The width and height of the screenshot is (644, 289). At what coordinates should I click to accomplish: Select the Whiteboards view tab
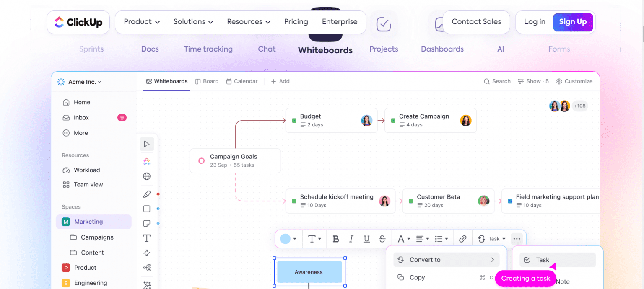(x=166, y=81)
